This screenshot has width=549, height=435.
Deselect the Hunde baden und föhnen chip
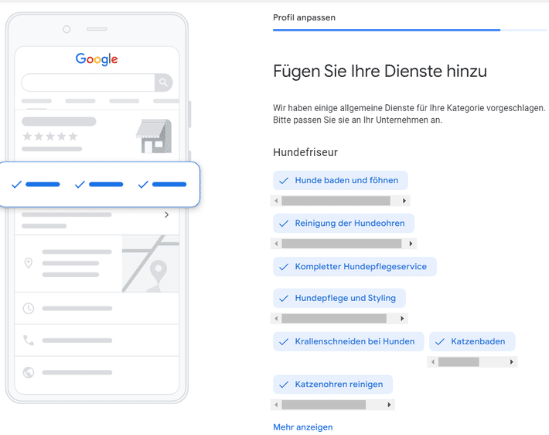[340, 180]
